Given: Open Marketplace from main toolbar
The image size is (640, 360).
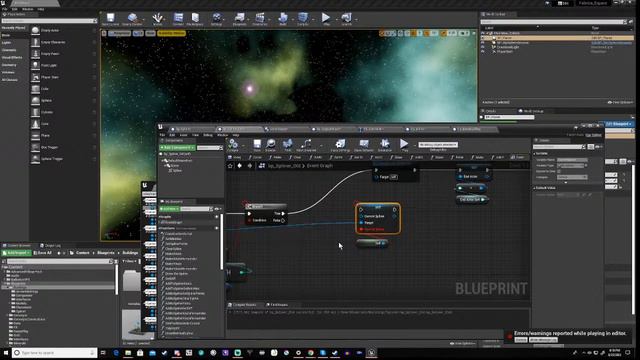Looking at the screenshot, I should pyautogui.click(x=195, y=19).
